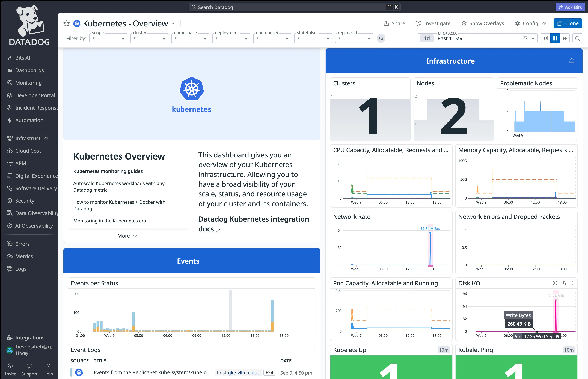The height and width of the screenshot is (379, 588).
Task: Open Bits AI in the sidebar
Action: 23,58
